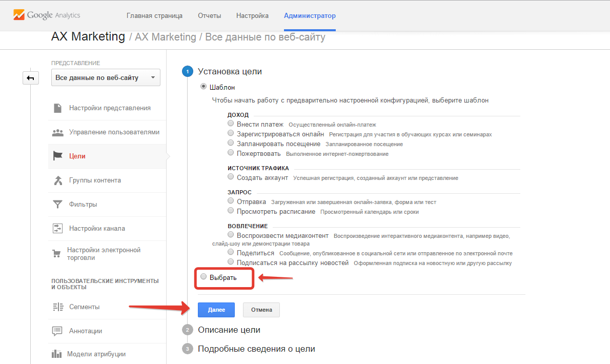Switch to the "Отчеты" tab

pos(209,16)
